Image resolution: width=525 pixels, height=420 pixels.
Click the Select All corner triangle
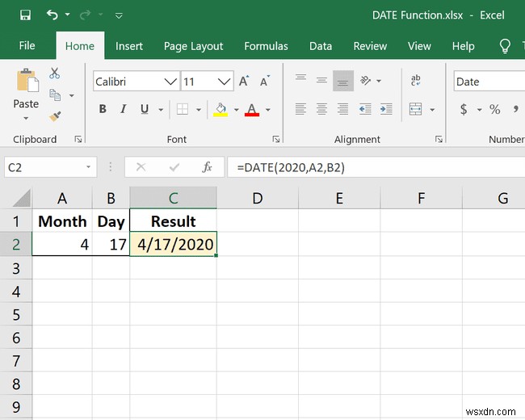pos(22,198)
